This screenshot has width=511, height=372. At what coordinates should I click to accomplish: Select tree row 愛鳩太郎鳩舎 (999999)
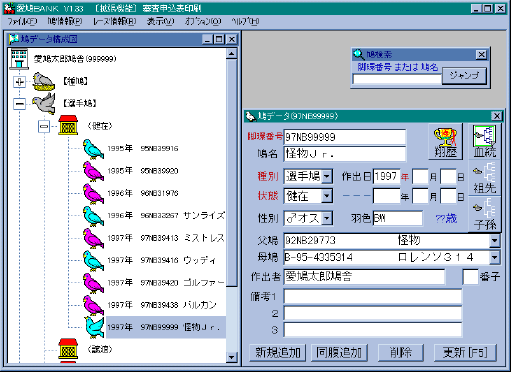click(x=75, y=59)
